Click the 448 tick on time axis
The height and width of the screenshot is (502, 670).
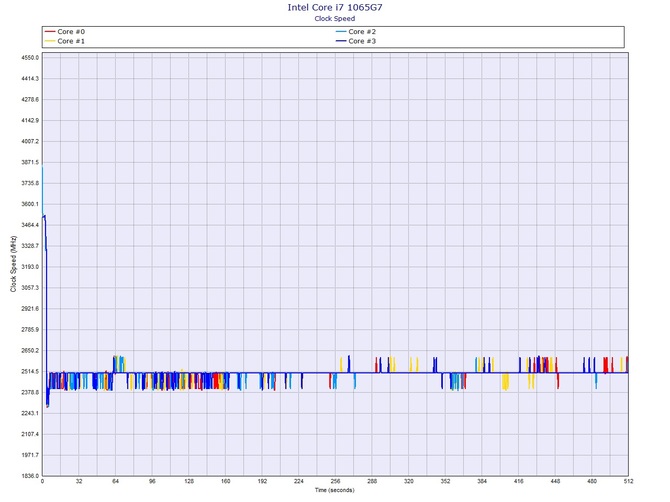coord(555,481)
